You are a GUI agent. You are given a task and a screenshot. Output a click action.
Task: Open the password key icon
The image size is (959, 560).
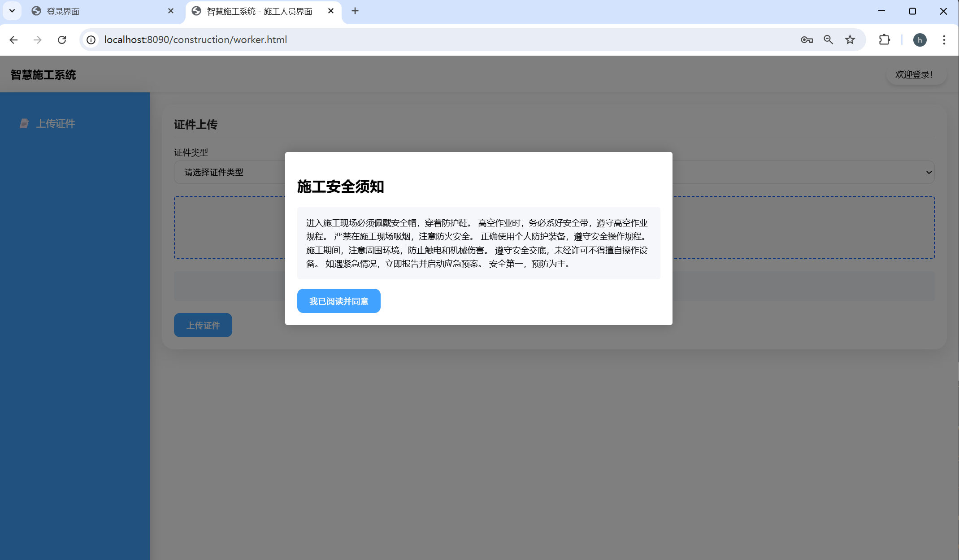click(x=807, y=40)
